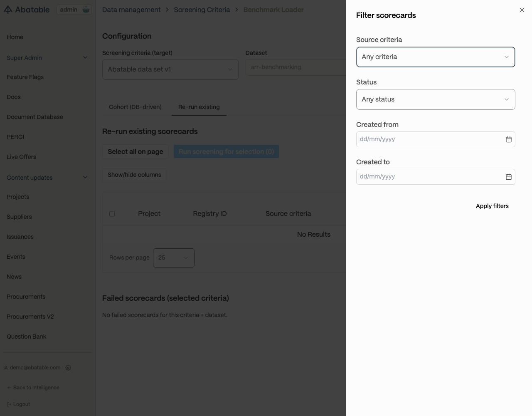Toggle the table header select-all checkbox
The width and height of the screenshot is (532, 416).
(x=112, y=214)
